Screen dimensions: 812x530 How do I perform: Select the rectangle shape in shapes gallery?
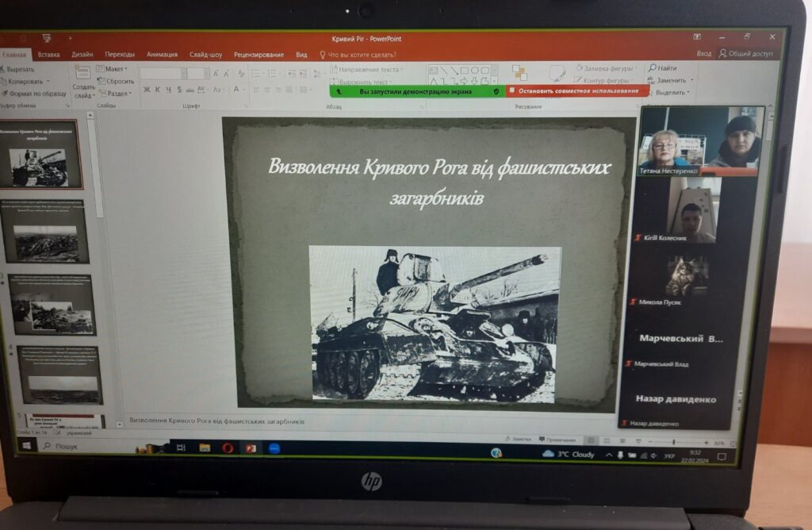[465, 70]
